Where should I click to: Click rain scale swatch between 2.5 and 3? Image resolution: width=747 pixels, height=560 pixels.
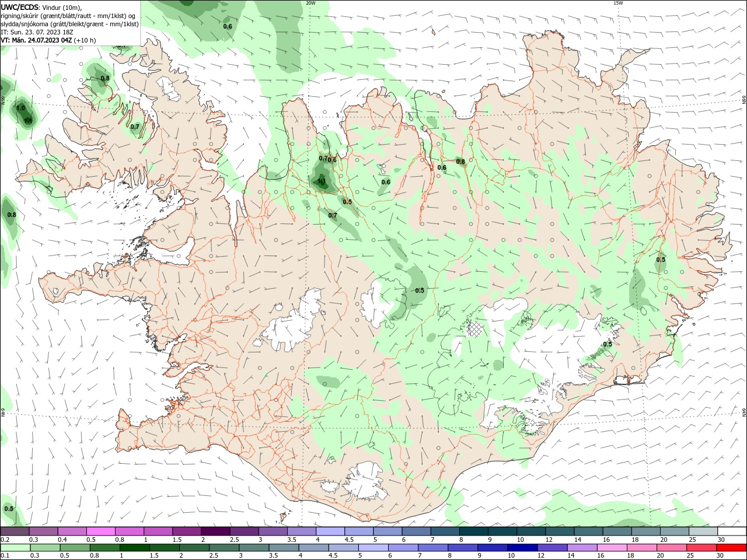point(224,547)
